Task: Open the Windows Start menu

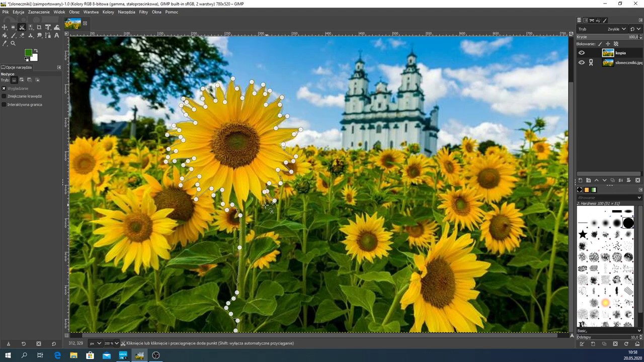Action: click(8, 355)
